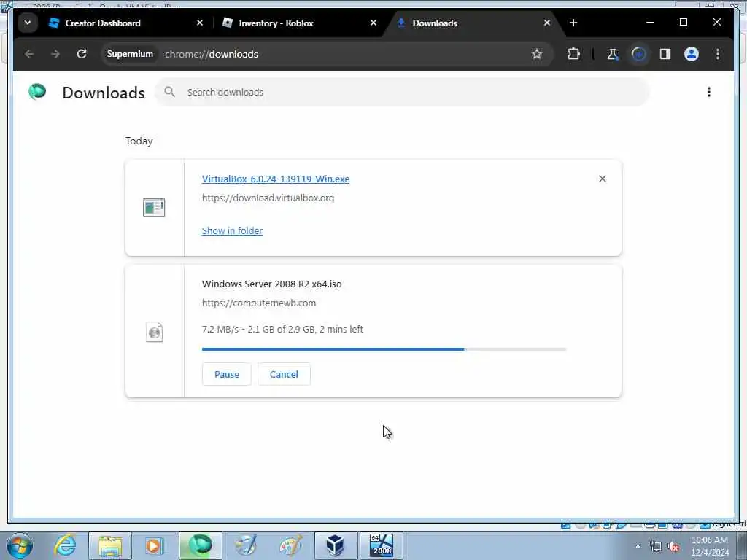The image size is (747, 560).
Task: Click the Today date heading
Action: pos(139,141)
